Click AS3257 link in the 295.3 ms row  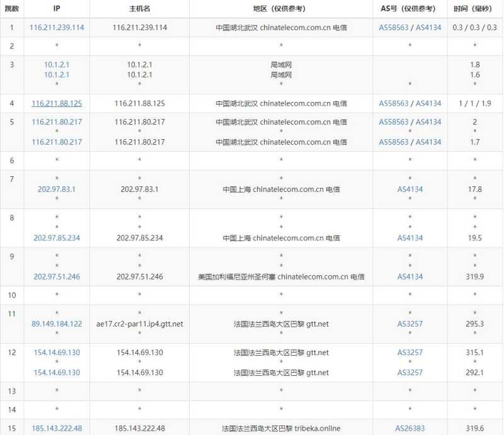[x=410, y=324]
